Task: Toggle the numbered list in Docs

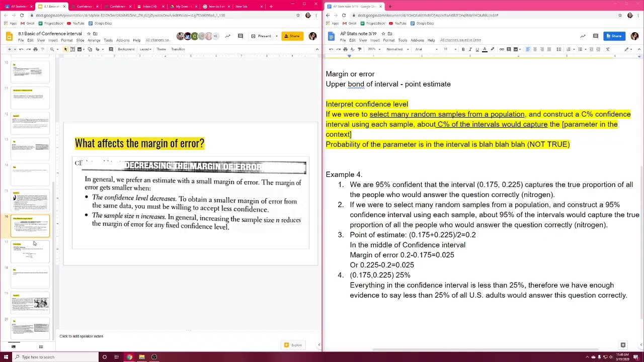Action: pos(570,49)
